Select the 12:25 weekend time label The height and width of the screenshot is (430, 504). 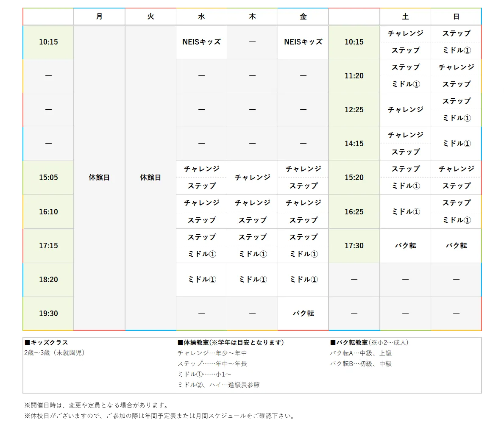[x=354, y=110]
